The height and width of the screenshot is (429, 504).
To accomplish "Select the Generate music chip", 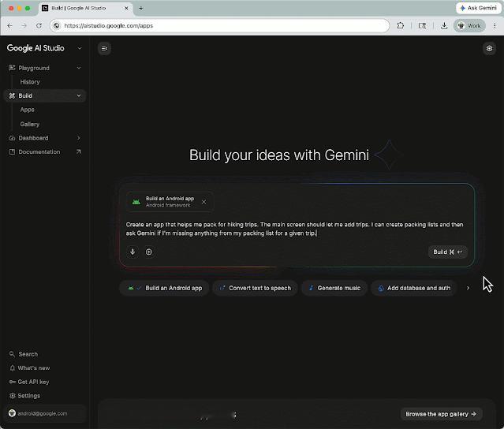I will 334,288.
